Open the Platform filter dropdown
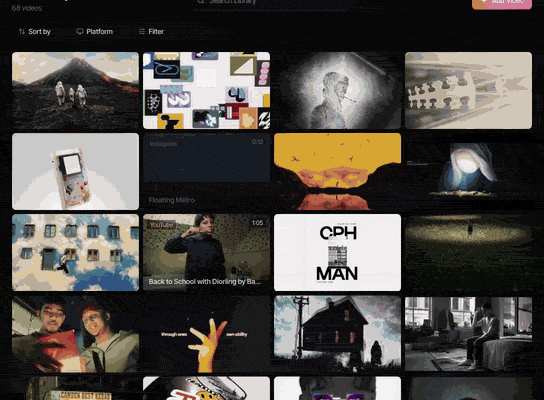 94,32
